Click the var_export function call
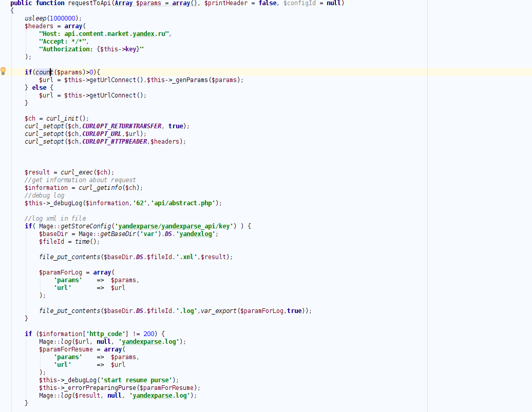This screenshot has width=532, height=412. [x=219, y=310]
